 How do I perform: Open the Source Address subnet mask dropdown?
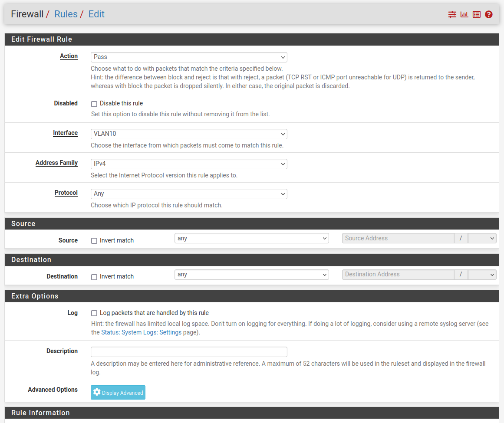pos(482,238)
